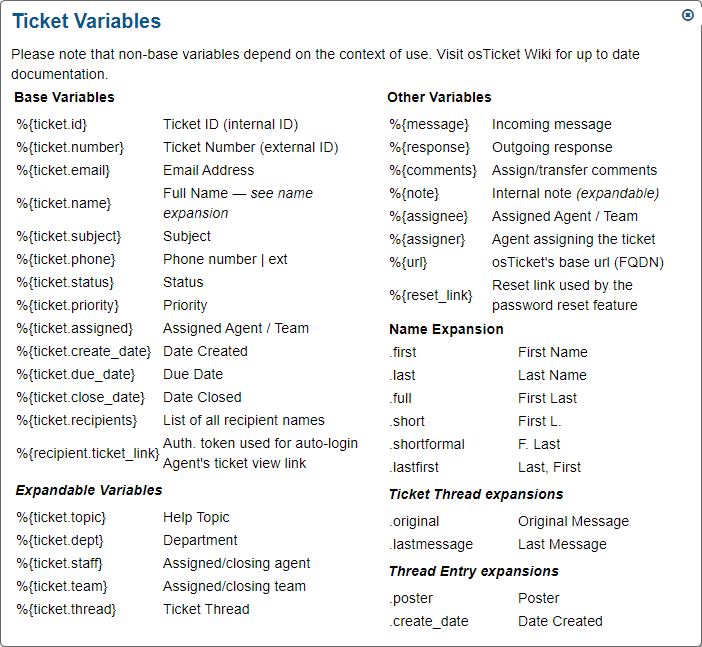Click the %{ticket.due_date} variable
Viewport: 702px width, 647px height.
pos(76,374)
